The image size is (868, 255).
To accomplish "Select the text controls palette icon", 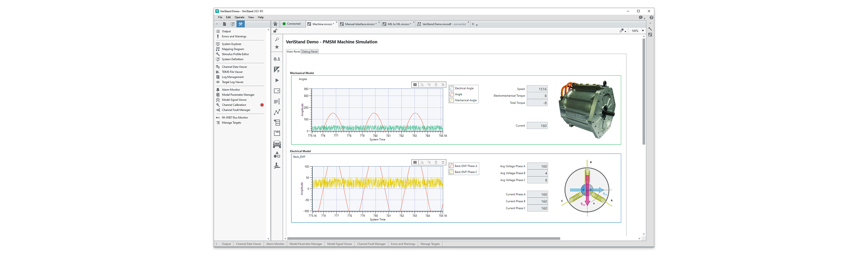I will [277, 102].
